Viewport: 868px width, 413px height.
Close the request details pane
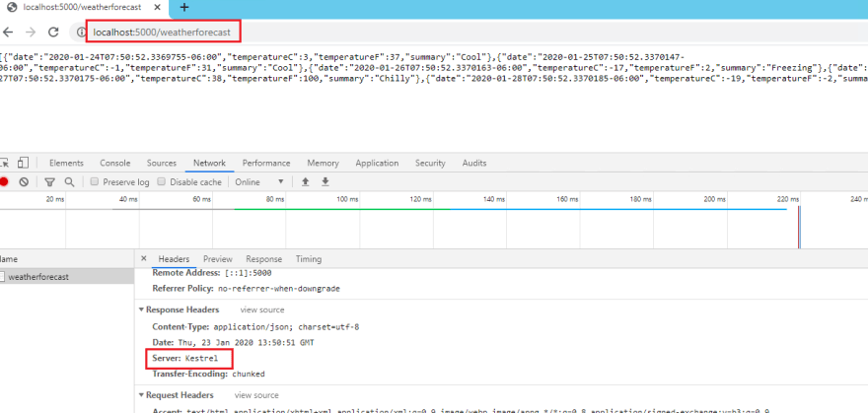pyautogui.click(x=144, y=259)
